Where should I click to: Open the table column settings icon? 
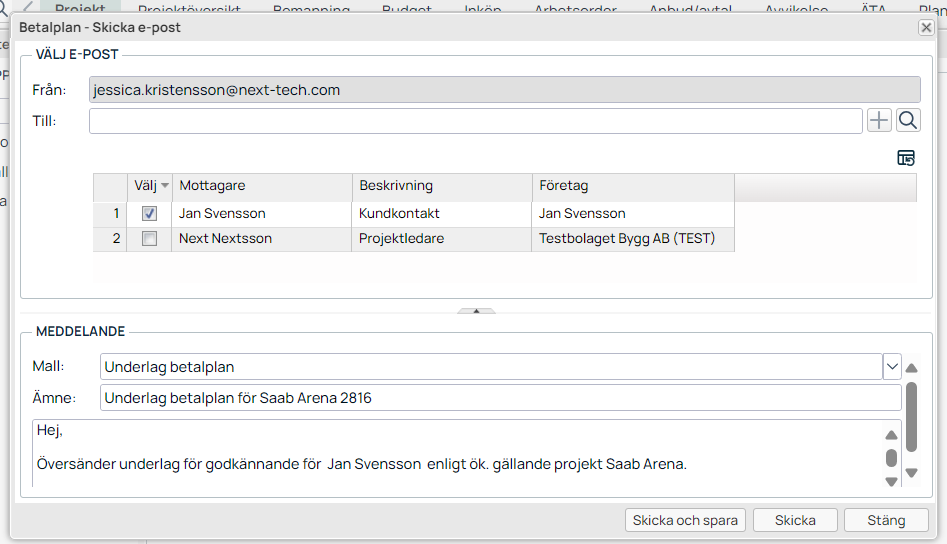[905, 158]
